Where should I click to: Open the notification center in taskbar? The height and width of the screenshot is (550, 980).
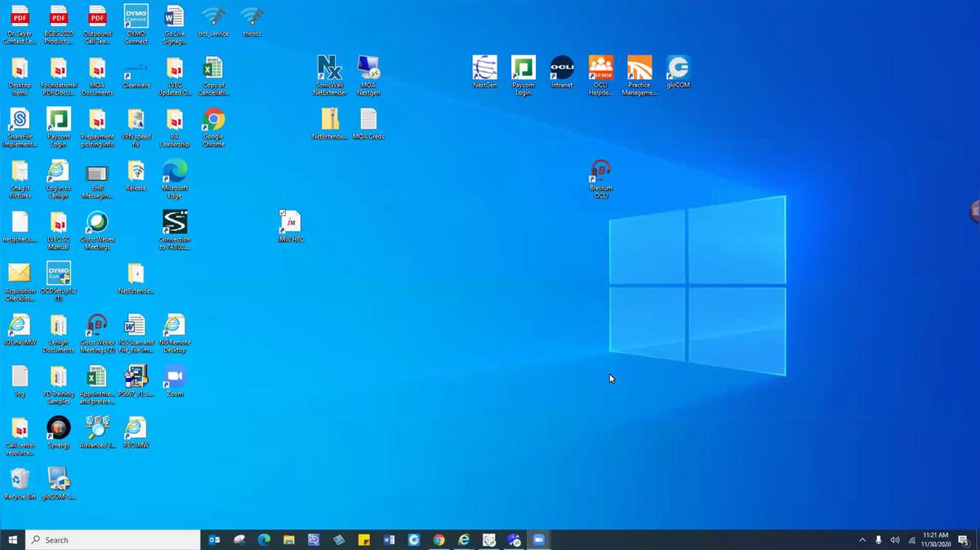pyautogui.click(x=964, y=540)
